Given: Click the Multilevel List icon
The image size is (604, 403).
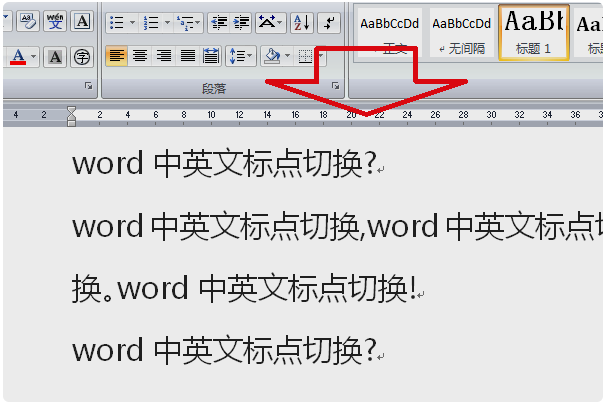Looking at the screenshot, I should (186, 23).
